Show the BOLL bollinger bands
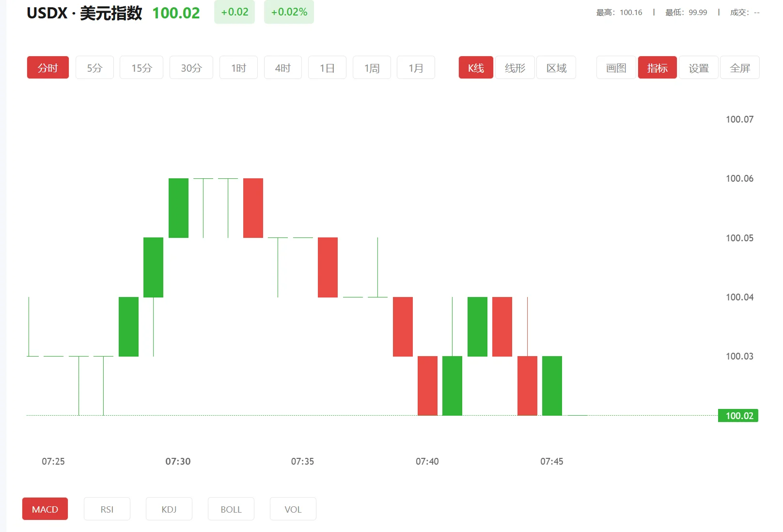The height and width of the screenshot is (532, 783). click(x=231, y=509)
